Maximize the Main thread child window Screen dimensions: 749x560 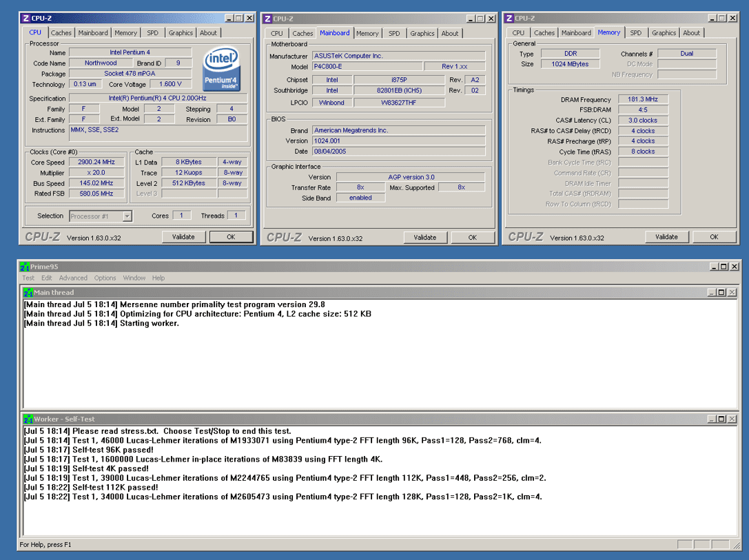tap(721, 292)
